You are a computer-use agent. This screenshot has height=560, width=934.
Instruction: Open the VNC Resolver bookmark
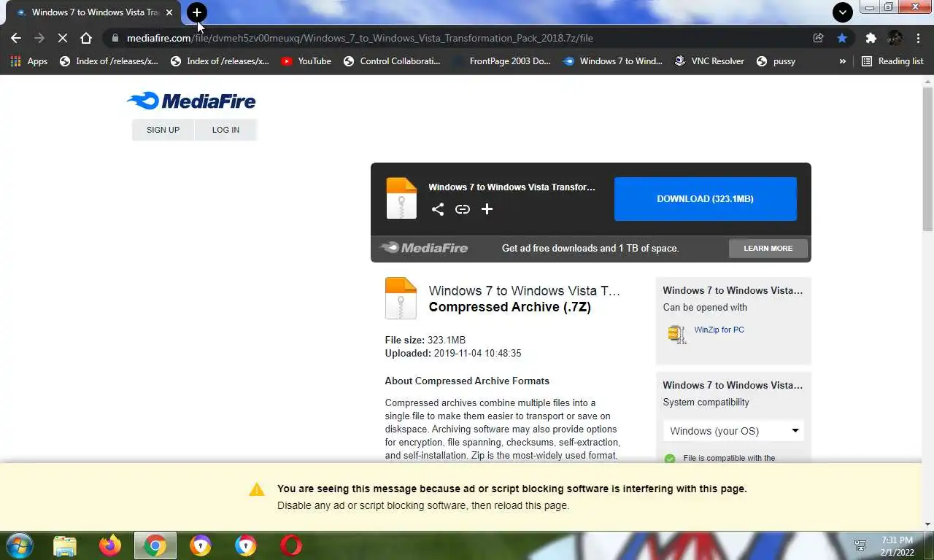[x=709, y=61]
